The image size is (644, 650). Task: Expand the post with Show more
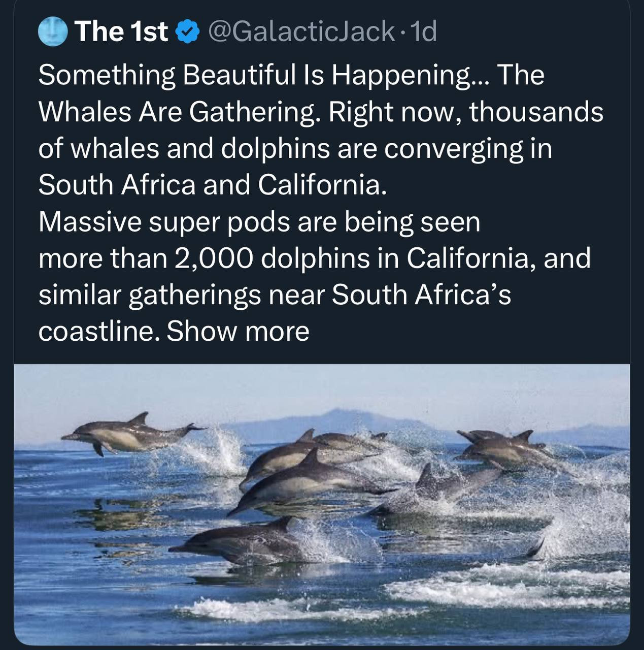pyautogui.click(x=238, y=332)
